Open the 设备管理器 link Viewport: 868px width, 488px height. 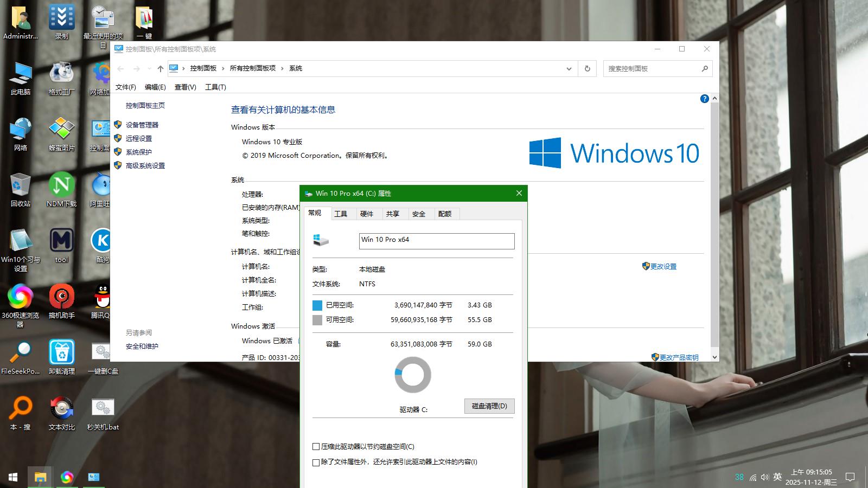click(x=142, y=125)
